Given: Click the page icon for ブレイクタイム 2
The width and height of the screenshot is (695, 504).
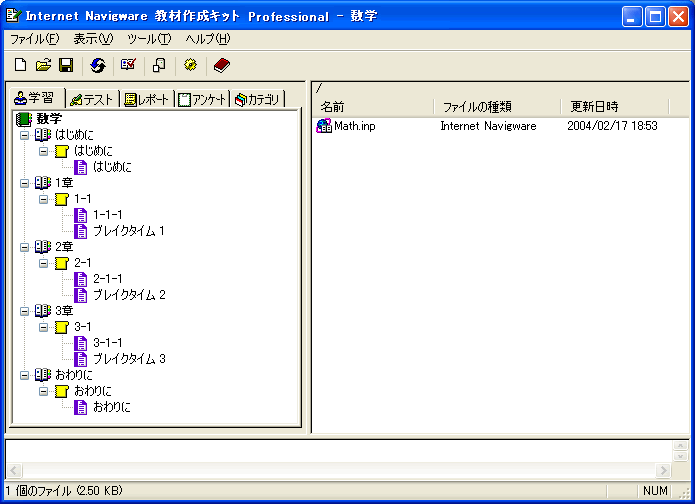Looking at the screenshot, I should click(80, 295).
